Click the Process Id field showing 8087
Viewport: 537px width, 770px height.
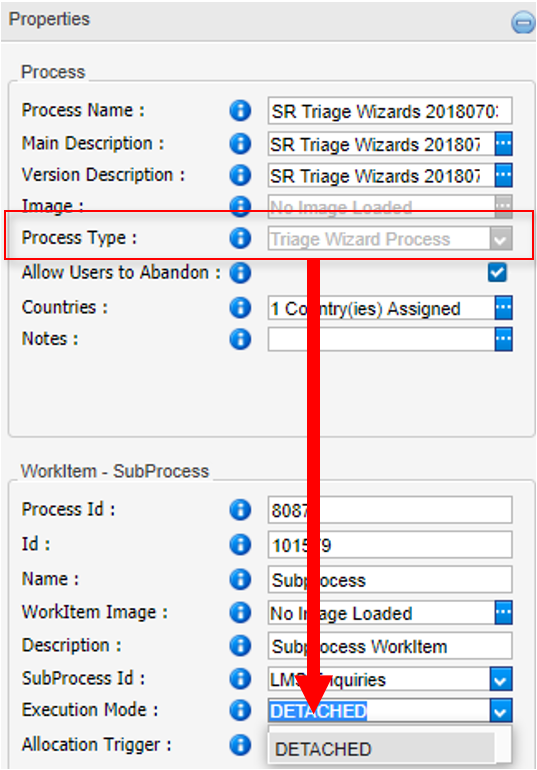click(x=390, y=510)
